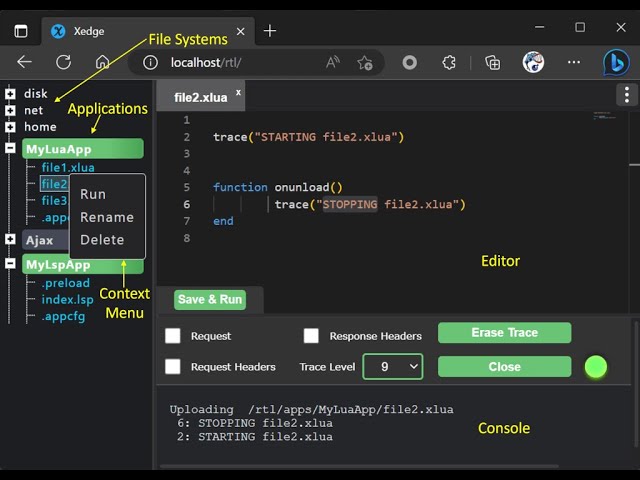
Task: Choose Run in the context menu
Action: [x=93, y=194]
